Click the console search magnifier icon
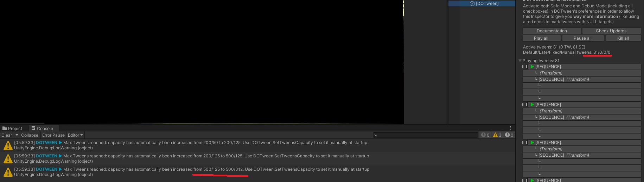This screenshot has height=182, width=644. tap(376, 135)
